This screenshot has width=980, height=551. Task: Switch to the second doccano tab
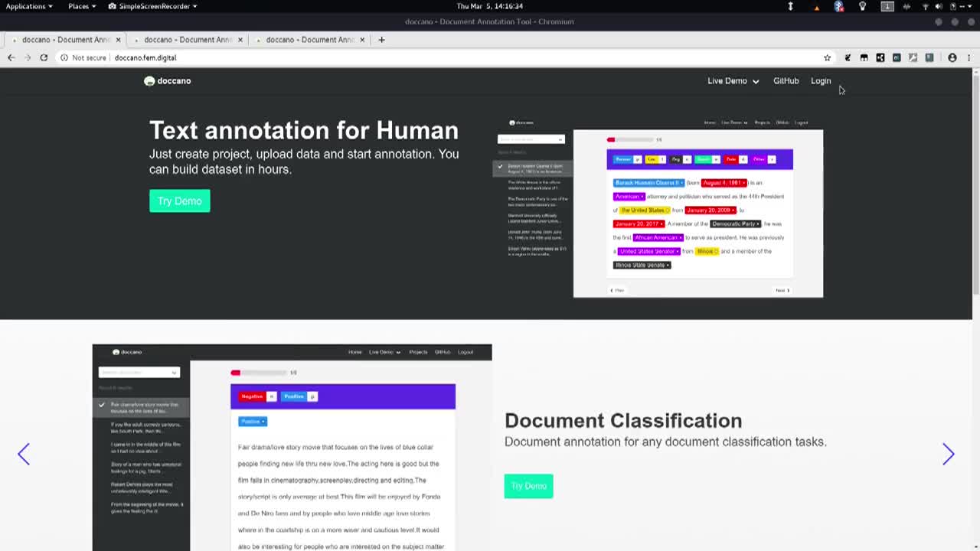click(x=188, y=40)
